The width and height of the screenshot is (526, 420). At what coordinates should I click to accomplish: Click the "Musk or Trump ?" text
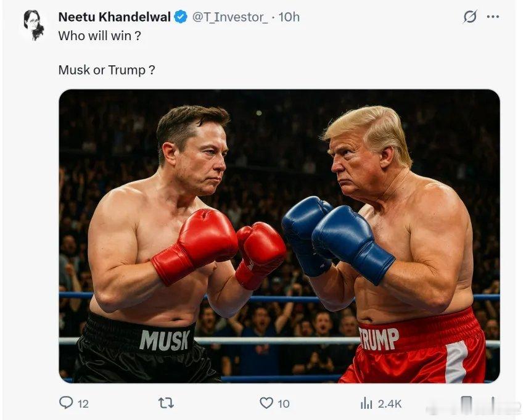pyautogui.click(x=107, y=70)
